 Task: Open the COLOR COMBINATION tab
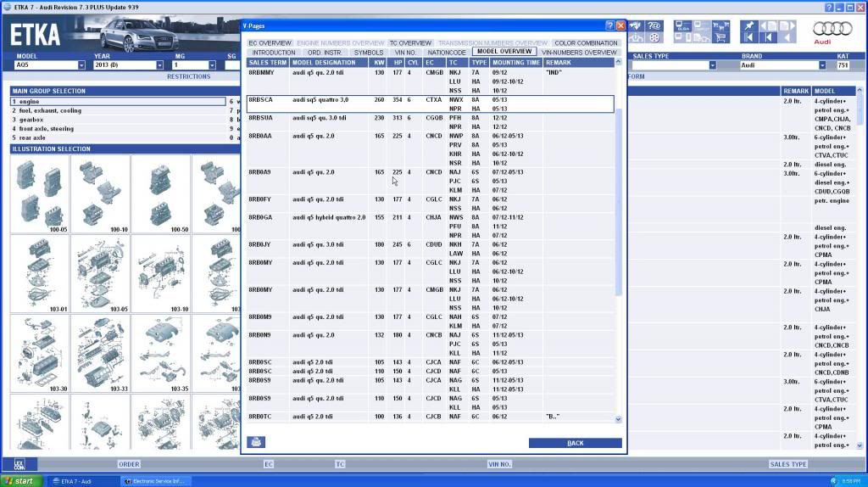click(x=586, y=43)
